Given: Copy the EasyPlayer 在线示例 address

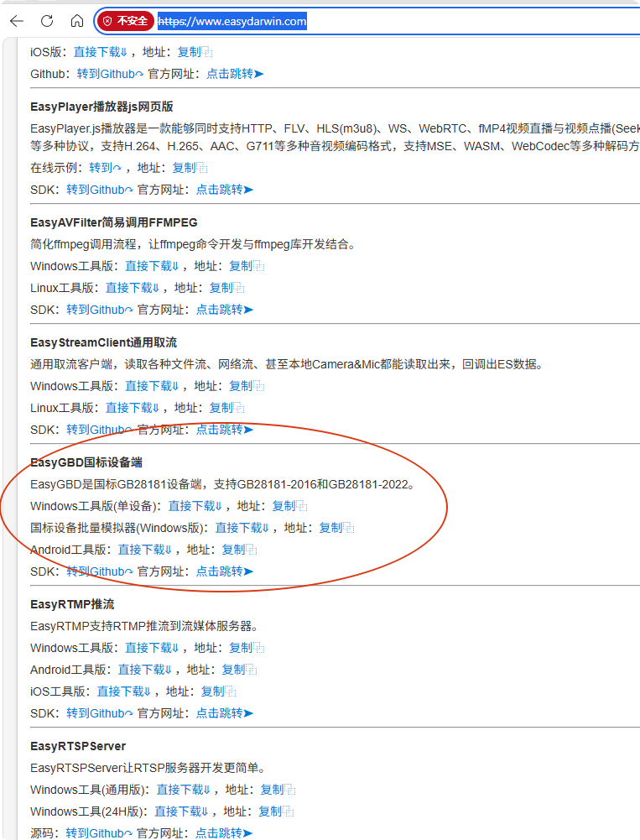Looking at the screenshot, I should pos(190,168).
